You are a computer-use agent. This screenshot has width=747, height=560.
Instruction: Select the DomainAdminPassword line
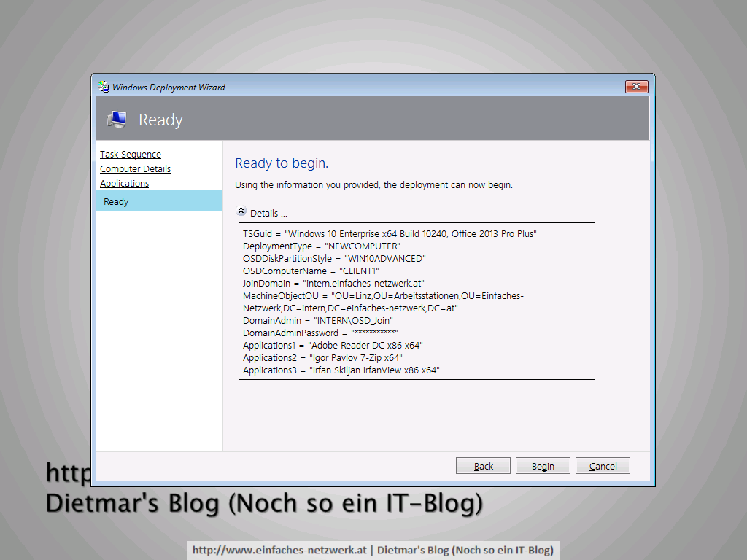tap(320, 332)
